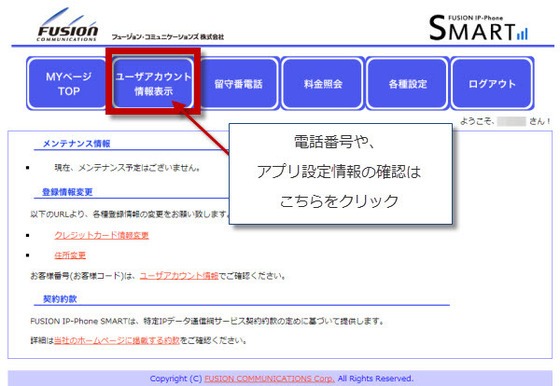Click the ようこそ welcome text
Screen dimensions: 560x386
505,121
